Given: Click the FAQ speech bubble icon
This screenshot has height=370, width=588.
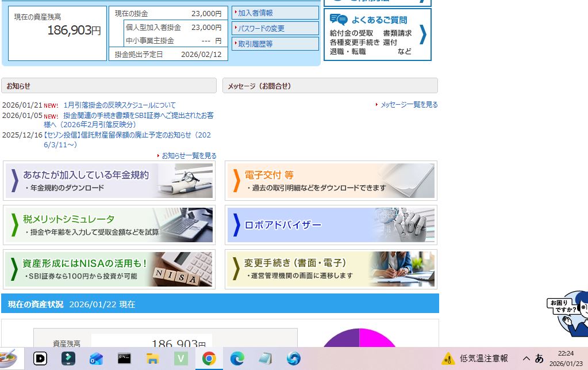Looking at the screenshot, I should pos(339,20).
